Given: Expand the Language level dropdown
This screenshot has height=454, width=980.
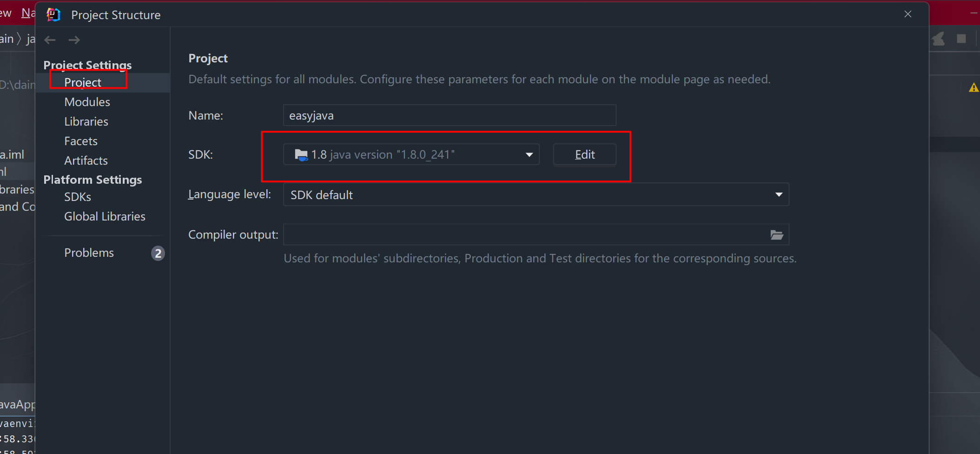Looking at the screenshot, I should tap(536, 194).
